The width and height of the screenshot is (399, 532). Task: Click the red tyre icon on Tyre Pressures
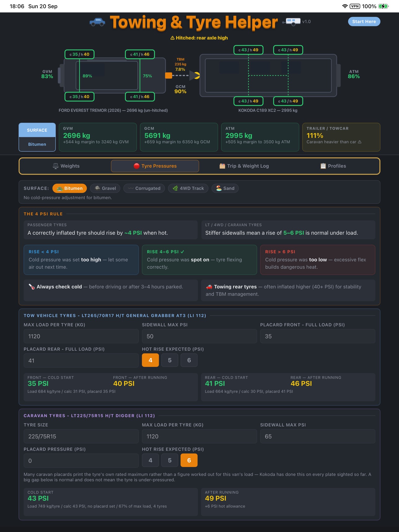coord(136,166)
